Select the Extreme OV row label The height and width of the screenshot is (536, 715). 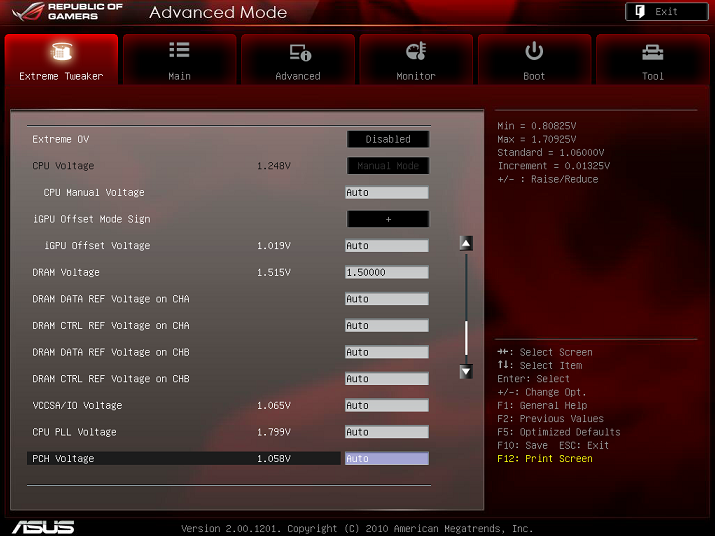(x=61, y=139)
